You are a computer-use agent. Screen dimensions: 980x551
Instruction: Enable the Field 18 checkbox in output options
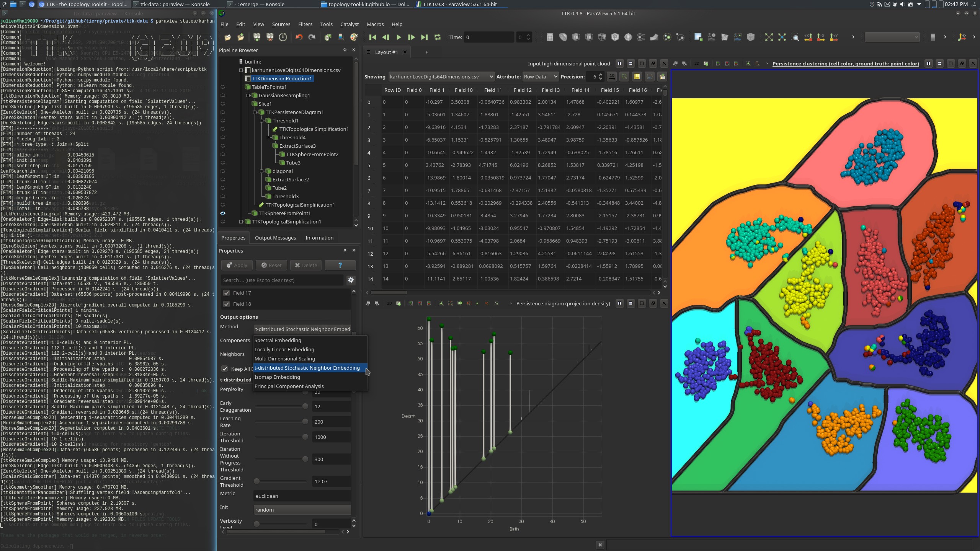coord(227,304)
